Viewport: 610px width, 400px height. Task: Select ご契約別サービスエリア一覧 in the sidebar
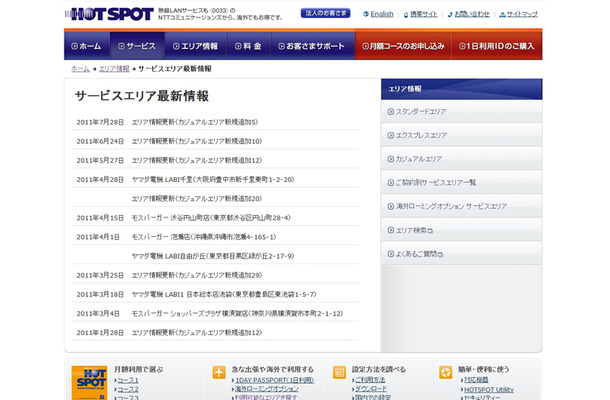[461, 182]
